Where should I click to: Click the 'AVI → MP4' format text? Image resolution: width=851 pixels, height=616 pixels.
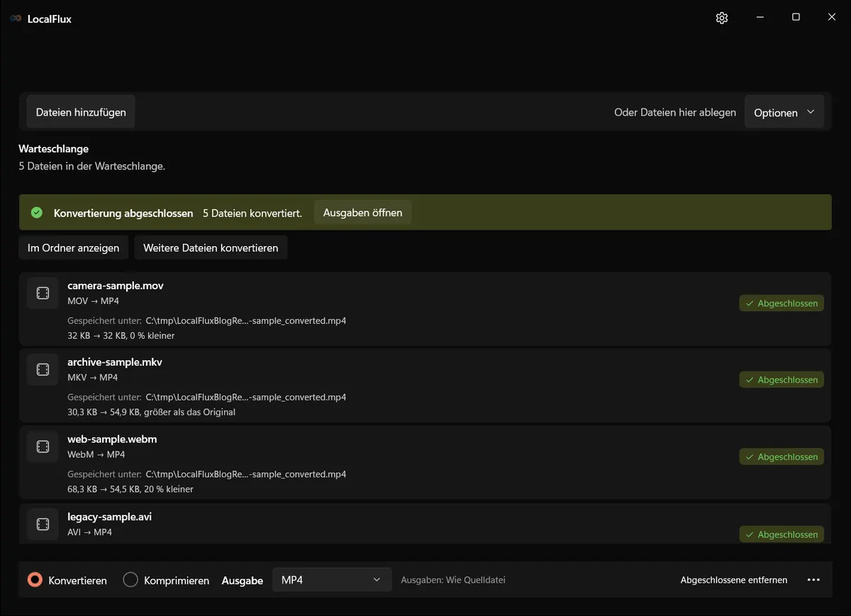[x=90, y=532]
